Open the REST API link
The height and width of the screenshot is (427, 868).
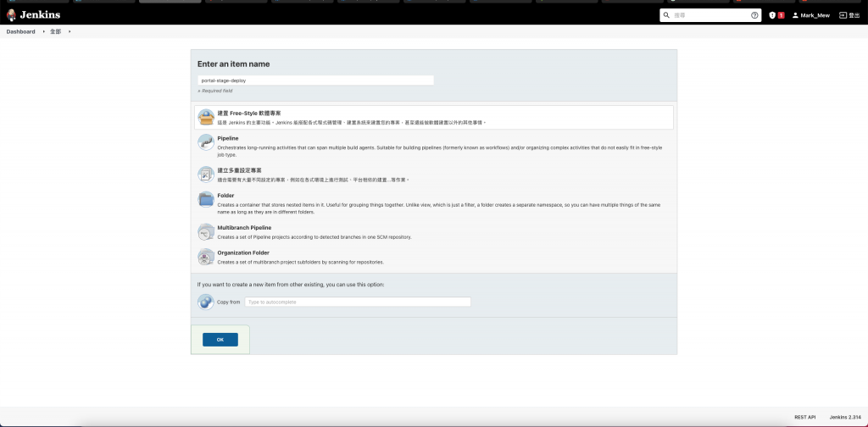point(805,417)
